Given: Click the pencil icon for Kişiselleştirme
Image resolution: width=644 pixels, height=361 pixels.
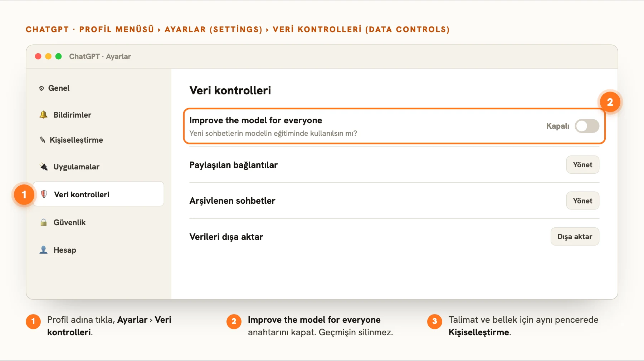Looking at the screenshot, I should [42, 140].
